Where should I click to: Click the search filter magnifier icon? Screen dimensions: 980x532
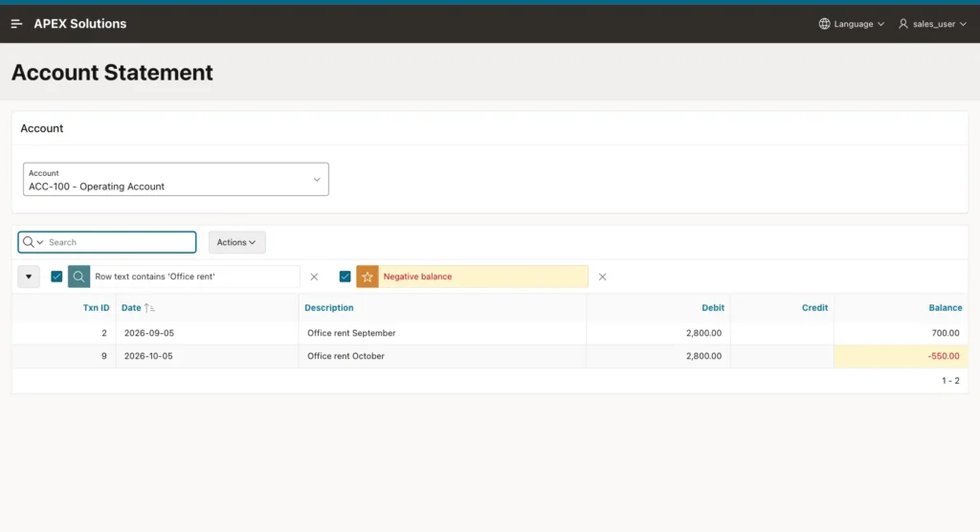78,277
